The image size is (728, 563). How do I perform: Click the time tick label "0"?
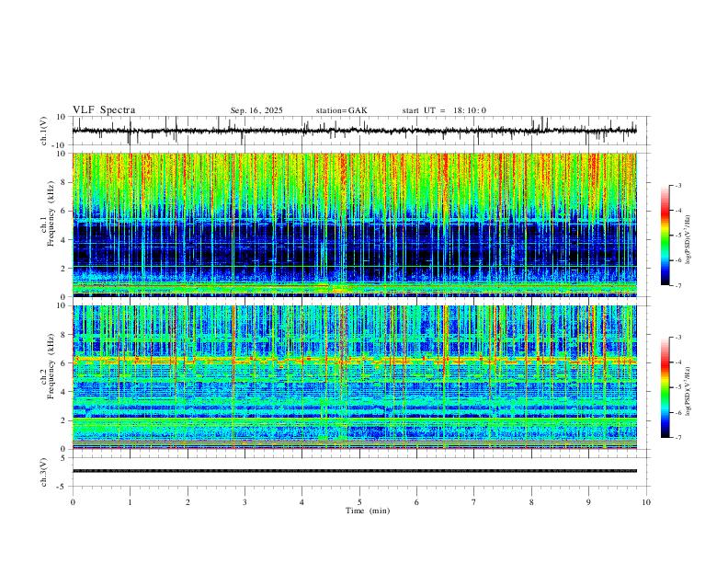point(73,502)
